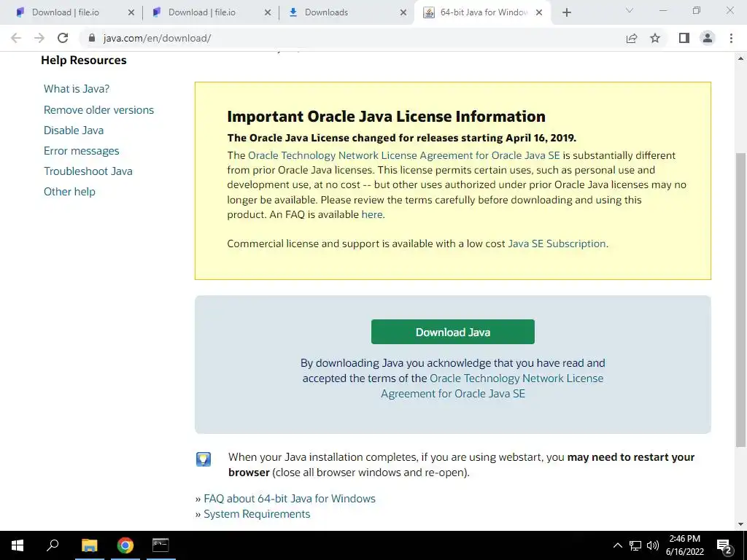This screenshot has width=747, height=560.
Task: Open the browser side panel
Action: 684,38
